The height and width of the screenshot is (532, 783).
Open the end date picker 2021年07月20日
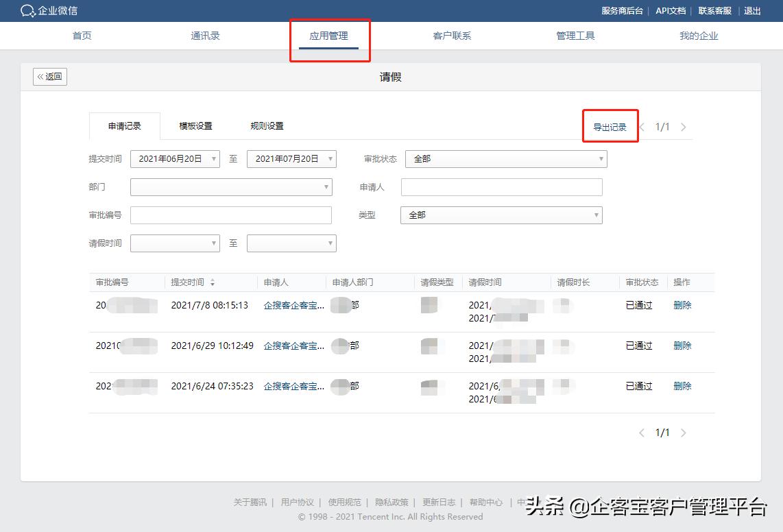pos(291,158)
